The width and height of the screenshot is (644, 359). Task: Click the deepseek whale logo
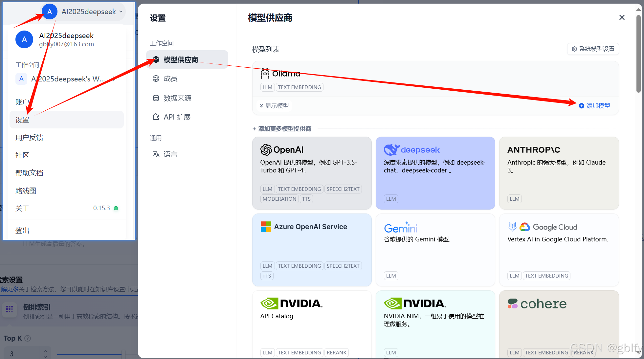[392, 150]
